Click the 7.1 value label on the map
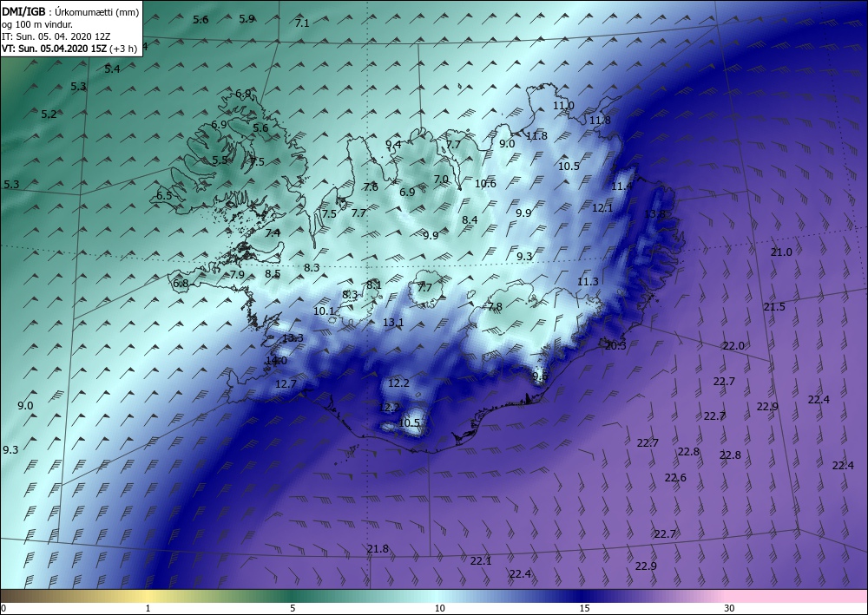The width and height of the screenshot is (868, 615). [x=302, y=23]
